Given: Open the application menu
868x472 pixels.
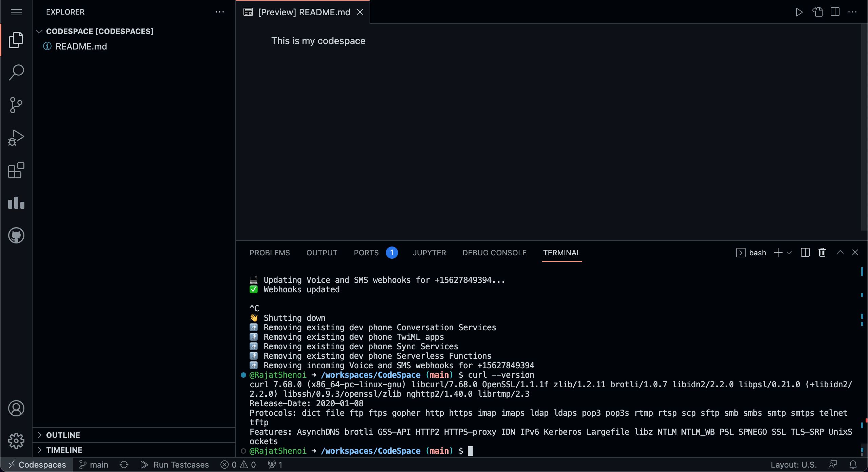Looking at the screenshot, I should click(16, 12).
